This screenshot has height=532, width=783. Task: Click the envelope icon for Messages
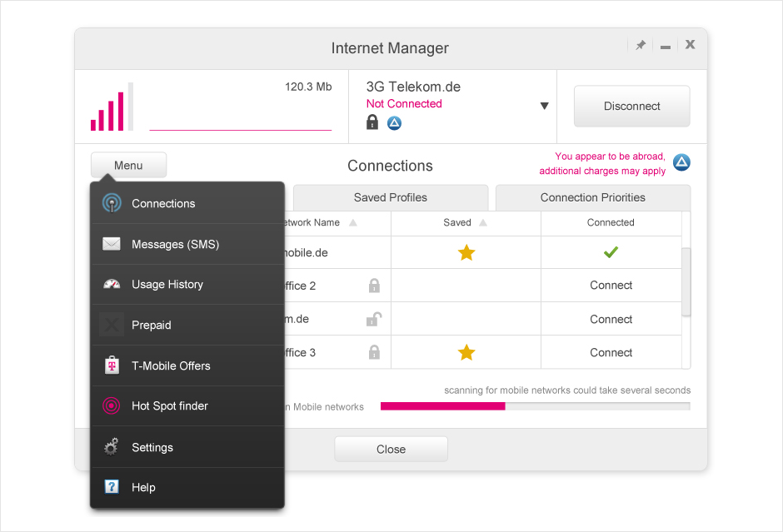pyautogui.click(x=112, y=244)
